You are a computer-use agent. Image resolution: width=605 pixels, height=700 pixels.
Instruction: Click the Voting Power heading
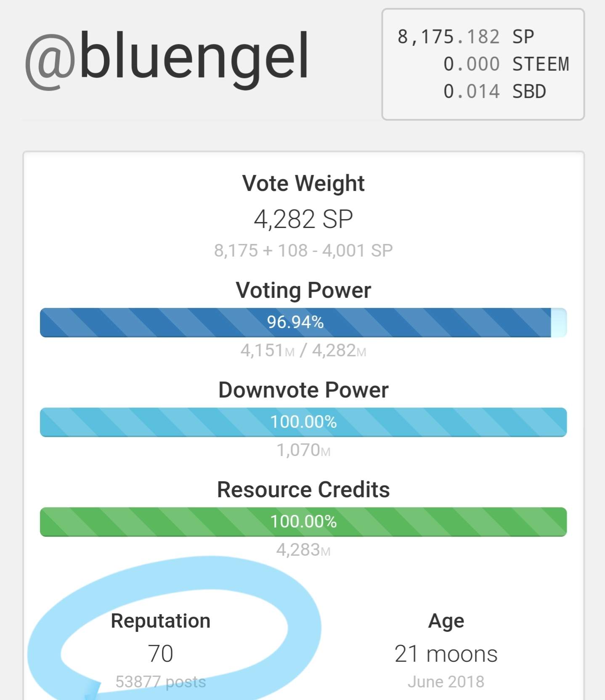(303, 290)
